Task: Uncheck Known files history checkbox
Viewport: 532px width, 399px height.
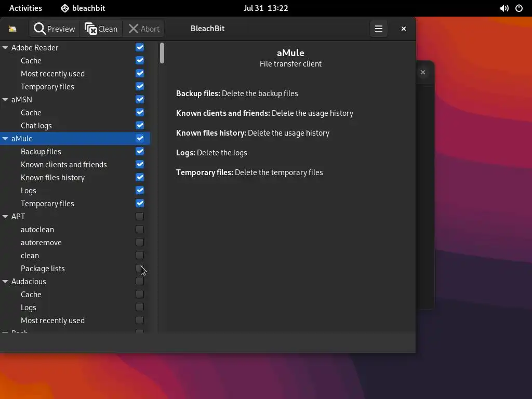Action: (x=140, y=177)
